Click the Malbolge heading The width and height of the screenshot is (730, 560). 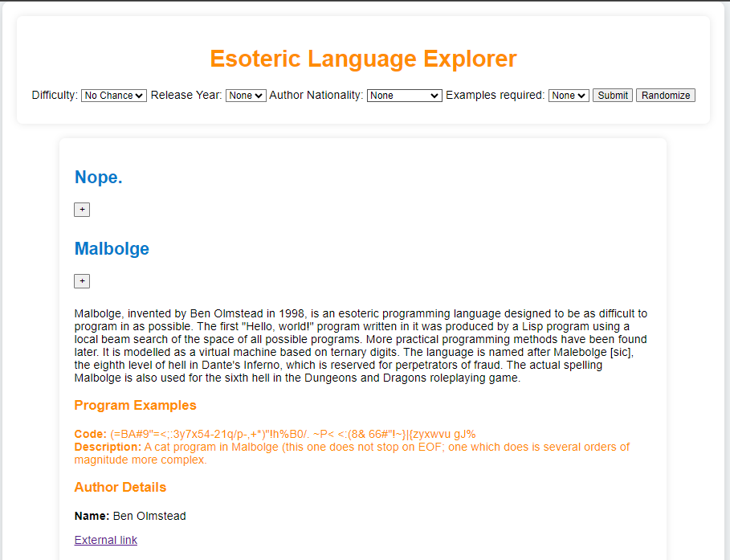tap(112, 248)
